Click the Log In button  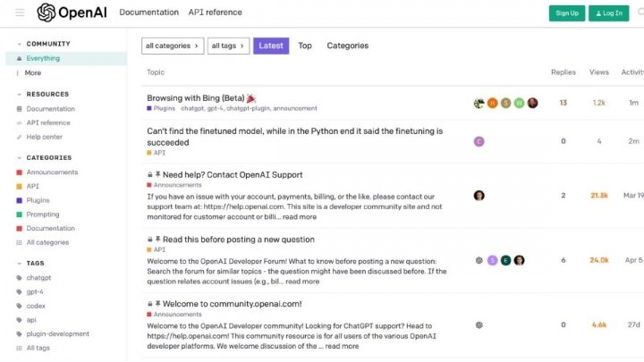coord(609,13)
